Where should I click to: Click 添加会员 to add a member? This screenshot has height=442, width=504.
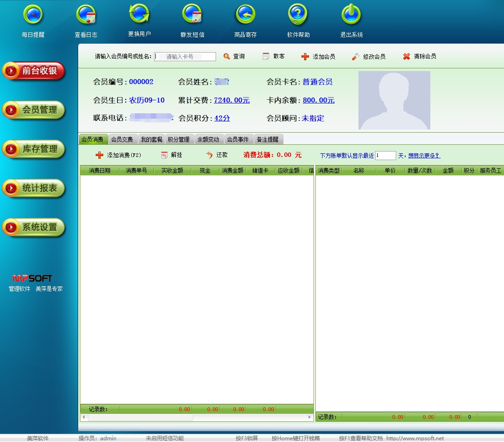point(318,57)
